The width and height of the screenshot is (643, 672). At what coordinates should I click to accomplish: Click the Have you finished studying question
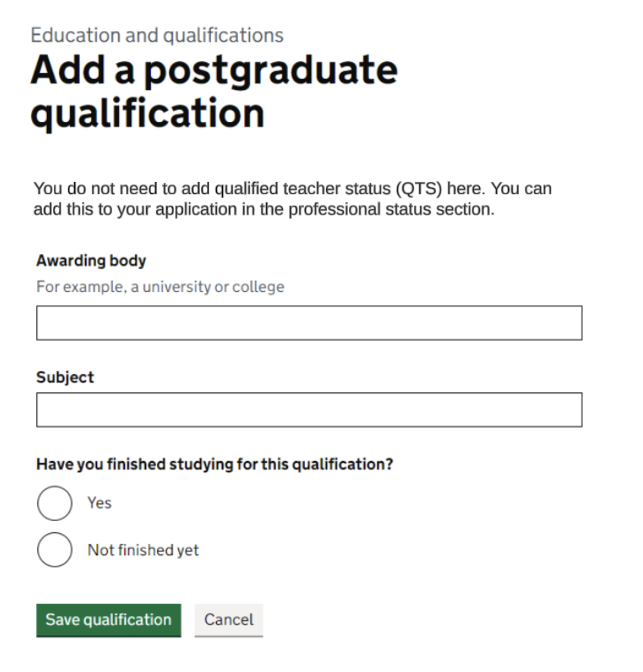click(215, 463)
